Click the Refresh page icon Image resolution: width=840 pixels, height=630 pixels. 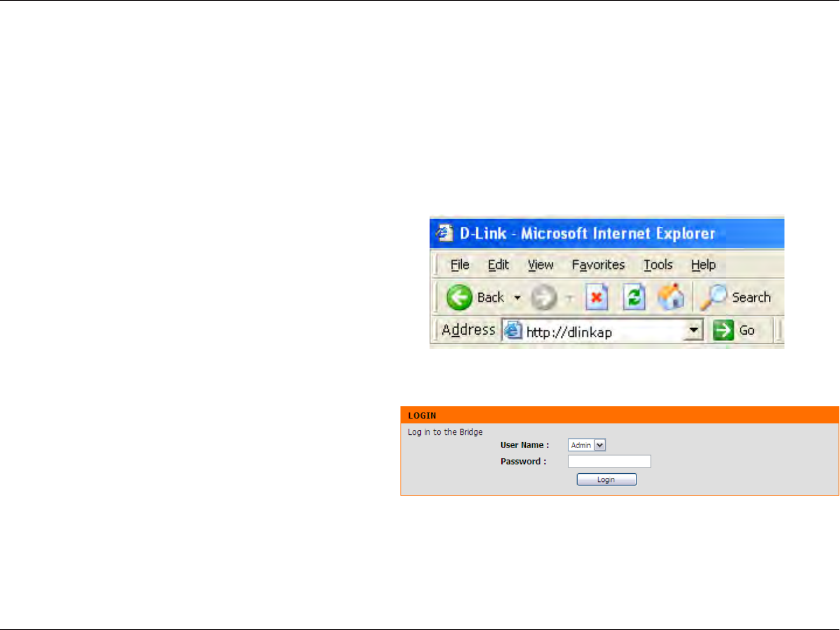click(634, 298)
